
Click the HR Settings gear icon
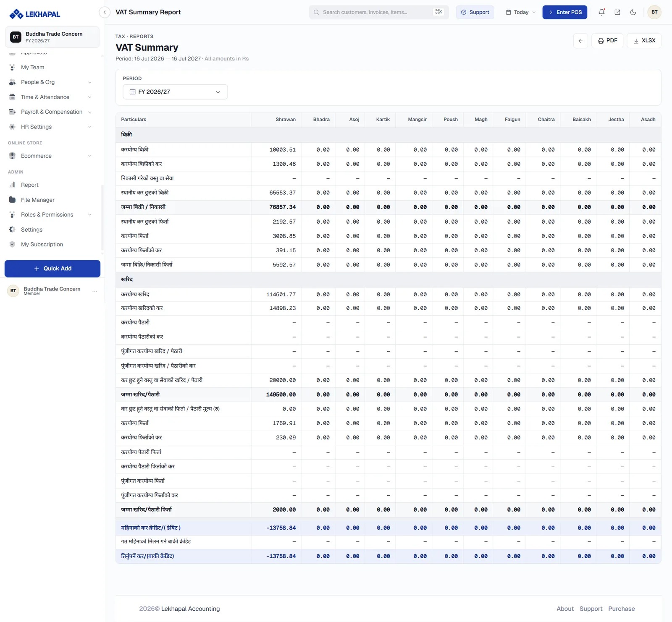coord(12,127)
